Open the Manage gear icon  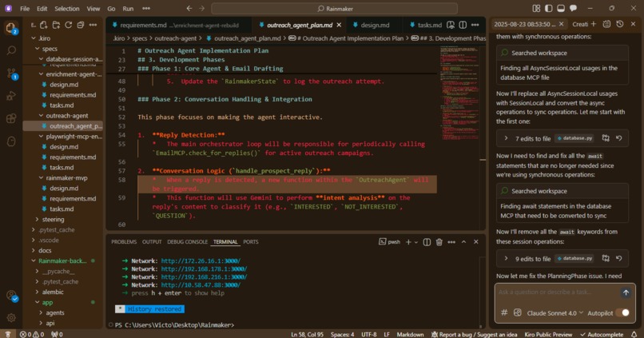pos(11,317)
